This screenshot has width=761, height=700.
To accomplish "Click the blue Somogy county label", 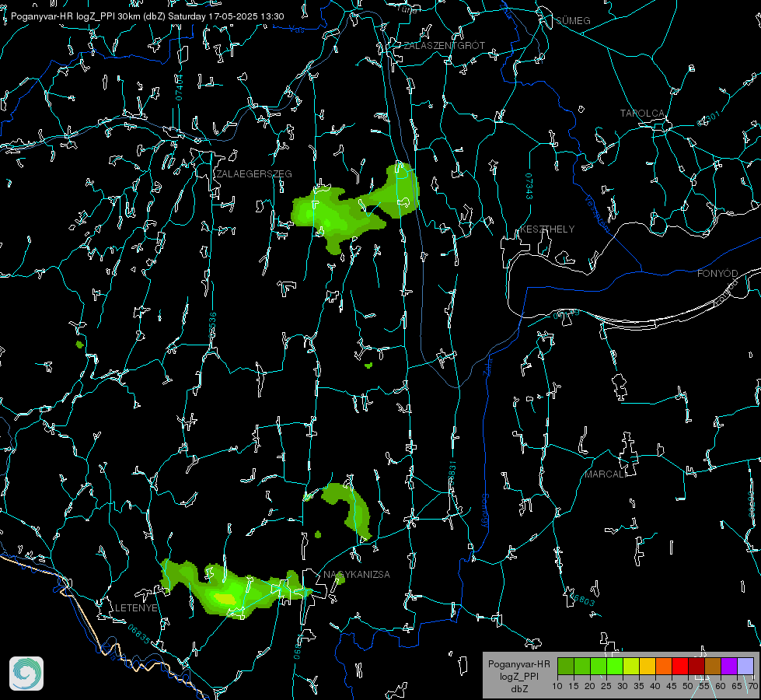I will [485, 512].
